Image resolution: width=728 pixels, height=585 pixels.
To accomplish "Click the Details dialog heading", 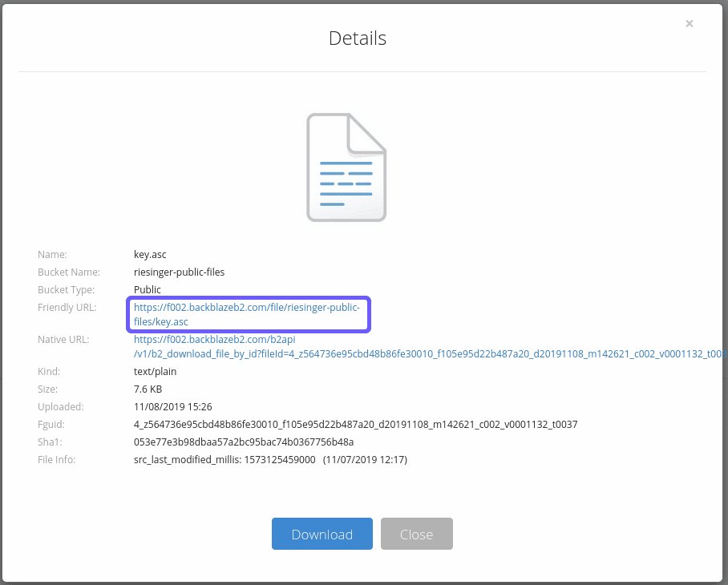I will pyautogui.click(x=358, y=38).
